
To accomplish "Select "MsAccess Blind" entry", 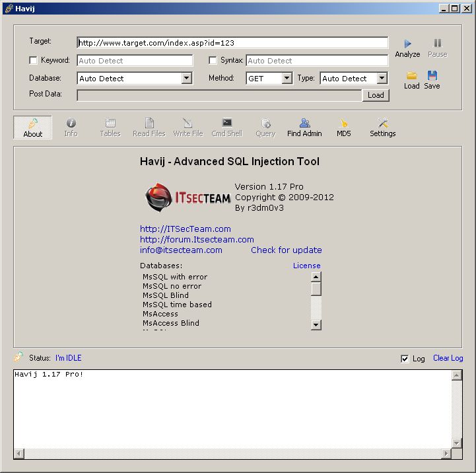I will [171, 323].
